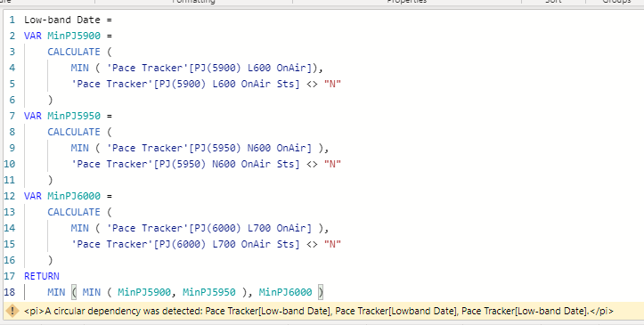644x325 pixels.
Task: Click 'Low-band Date =' on line 1
Action: click(69, 20)
